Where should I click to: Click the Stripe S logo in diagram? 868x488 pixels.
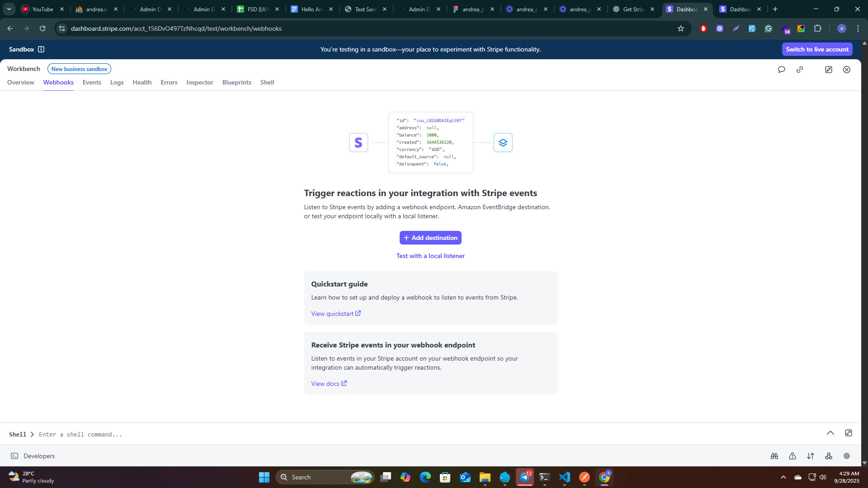coord(359,143)
